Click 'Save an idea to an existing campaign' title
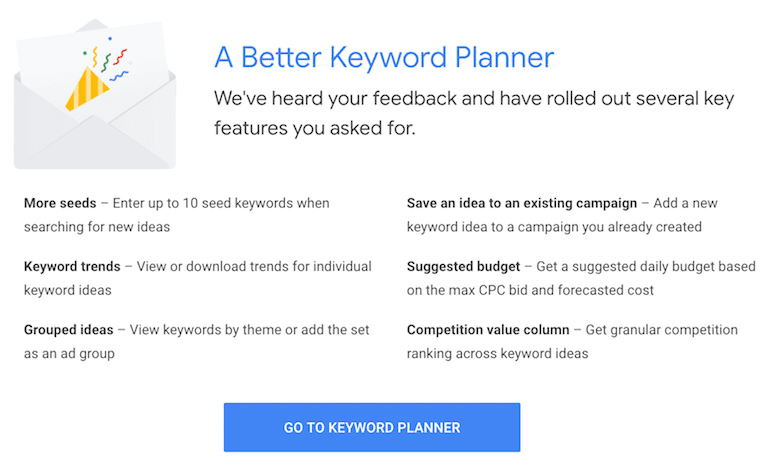 [522, 203]
